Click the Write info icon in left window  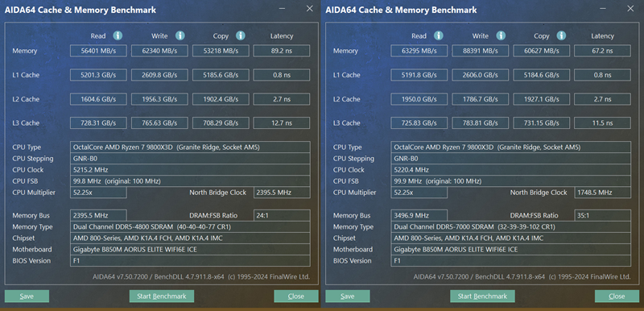click(180, 35)
